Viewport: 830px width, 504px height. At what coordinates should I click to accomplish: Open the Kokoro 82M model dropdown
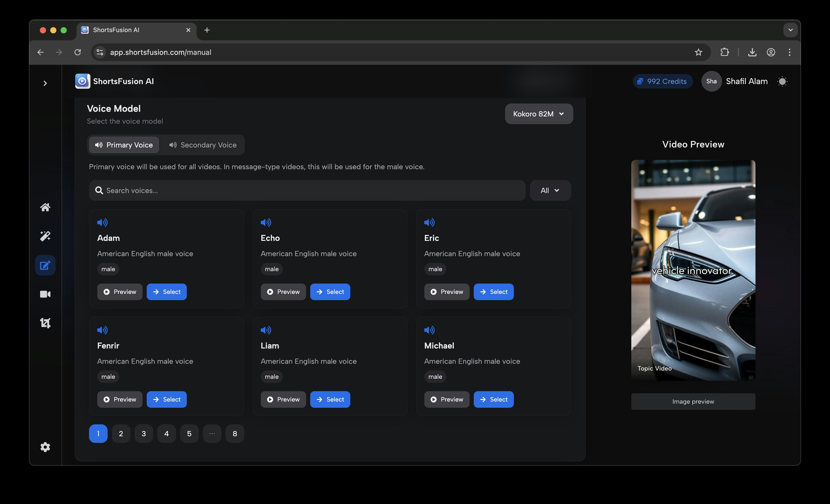[539, 114]
